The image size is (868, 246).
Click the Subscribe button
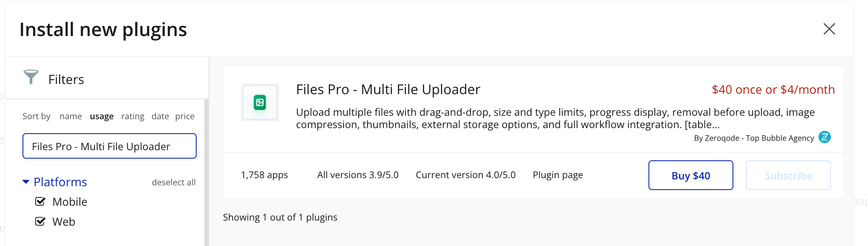coord(788,175)
